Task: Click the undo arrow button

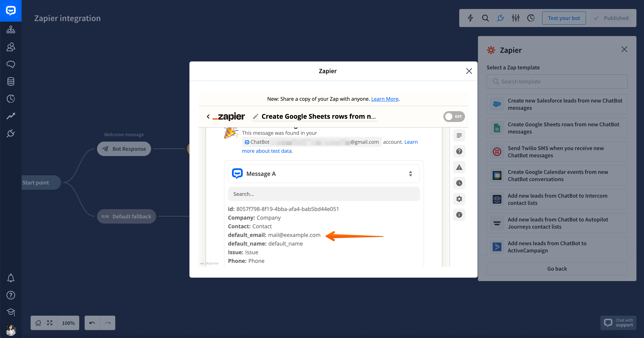Action: point(92,323)
